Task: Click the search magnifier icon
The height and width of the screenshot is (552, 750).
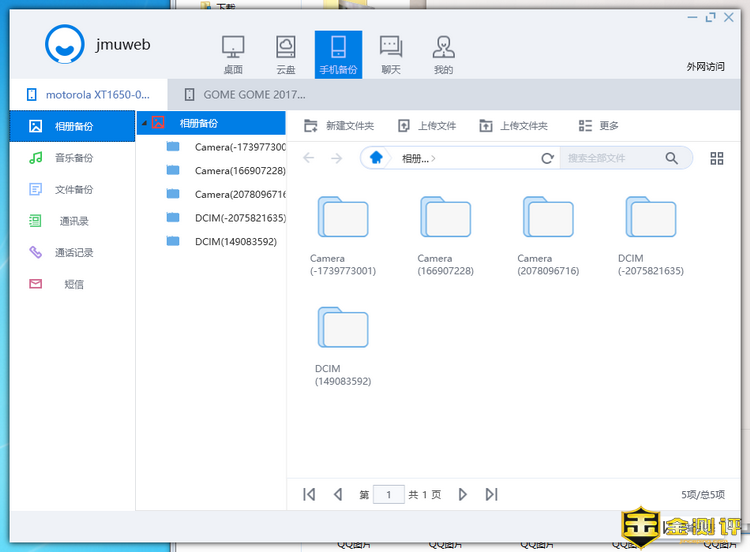Action: click(672, 158)
